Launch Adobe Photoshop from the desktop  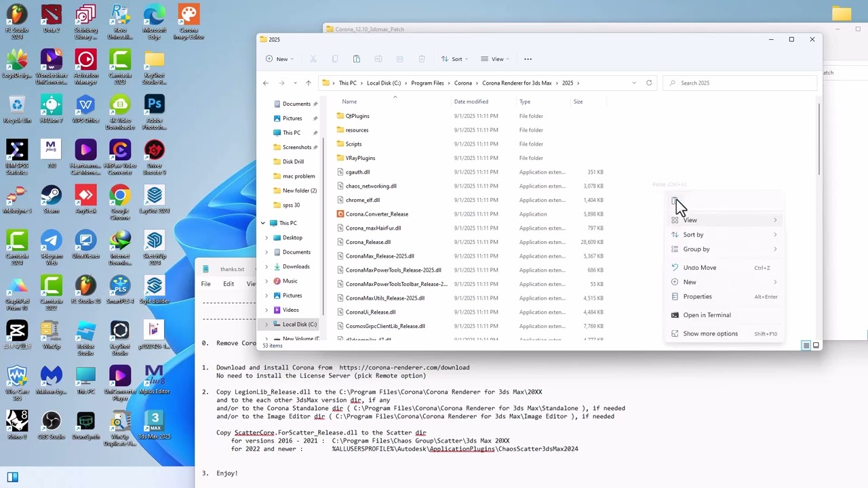tap(155, 112)
